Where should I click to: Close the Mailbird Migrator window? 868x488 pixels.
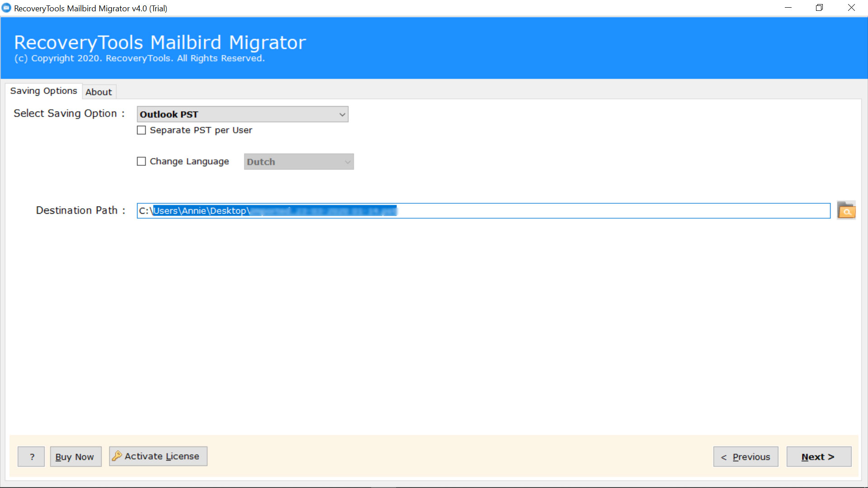pyautogui.click(x=851, y=8)
